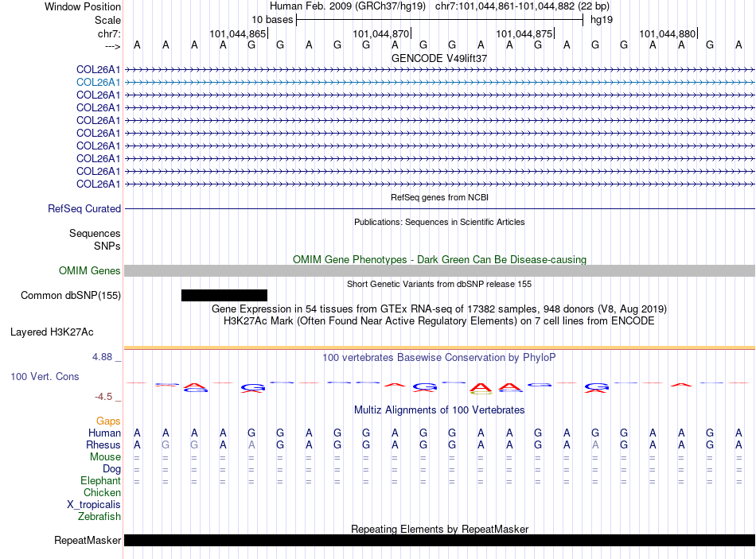This screenshot has width=756, height=559.
Task: Click the 101,044,880 coordinate tick label
Action: pos(668,33)
